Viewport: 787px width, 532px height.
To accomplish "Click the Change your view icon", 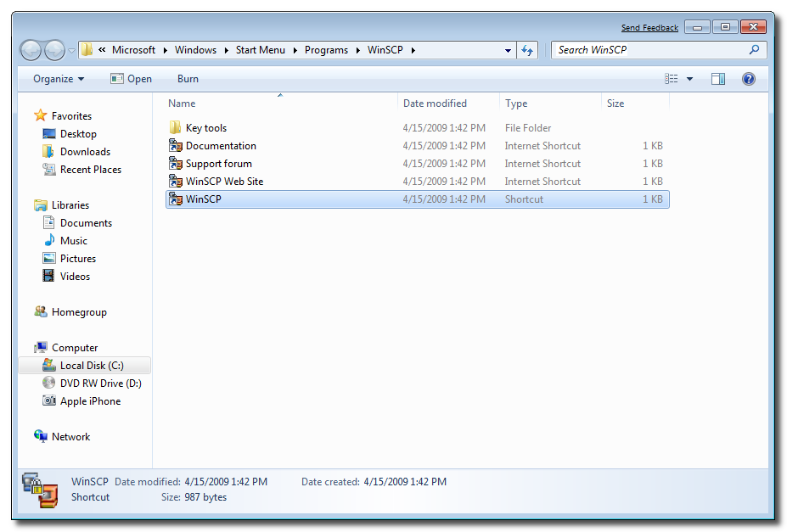I will click(671, 79).
